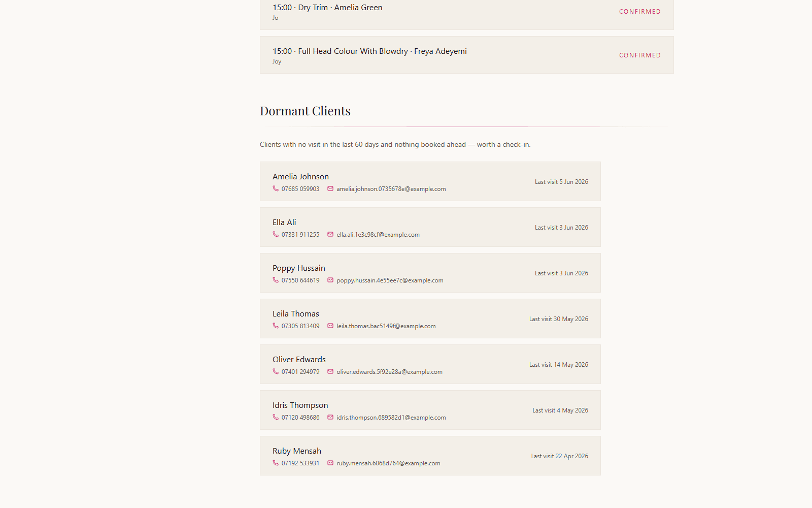The image size is (812, 508).
Task: Click email icon for Idris Thompson
Action: [330, 417]
